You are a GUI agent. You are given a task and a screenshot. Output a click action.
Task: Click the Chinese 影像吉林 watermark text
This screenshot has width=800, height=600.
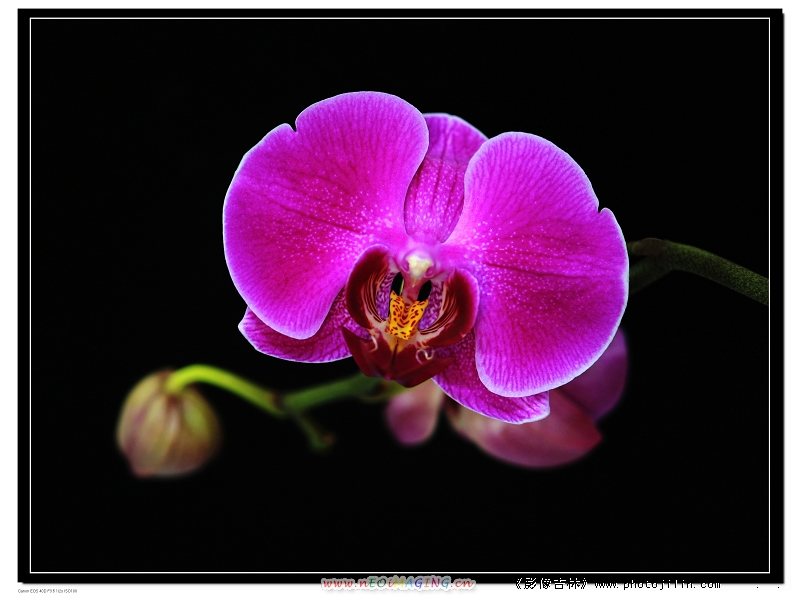(x=550, y=584)
